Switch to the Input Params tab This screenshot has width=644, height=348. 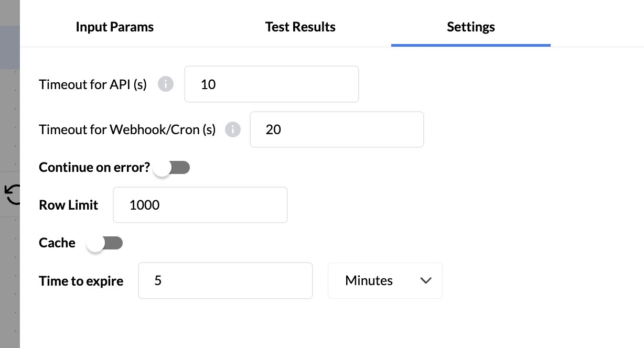(114, 27)
